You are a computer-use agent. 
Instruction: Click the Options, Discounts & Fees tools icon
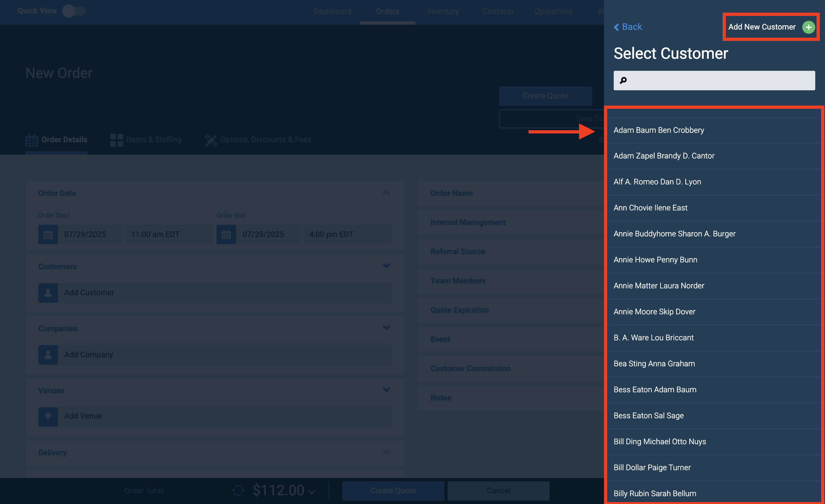pyautogui.click(x=211, y=140)
